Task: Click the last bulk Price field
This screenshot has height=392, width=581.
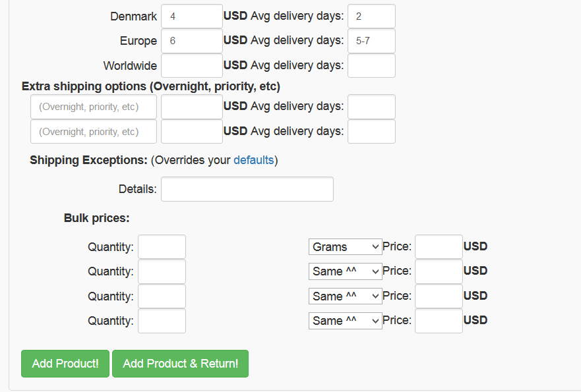Action: coord(439,321)
